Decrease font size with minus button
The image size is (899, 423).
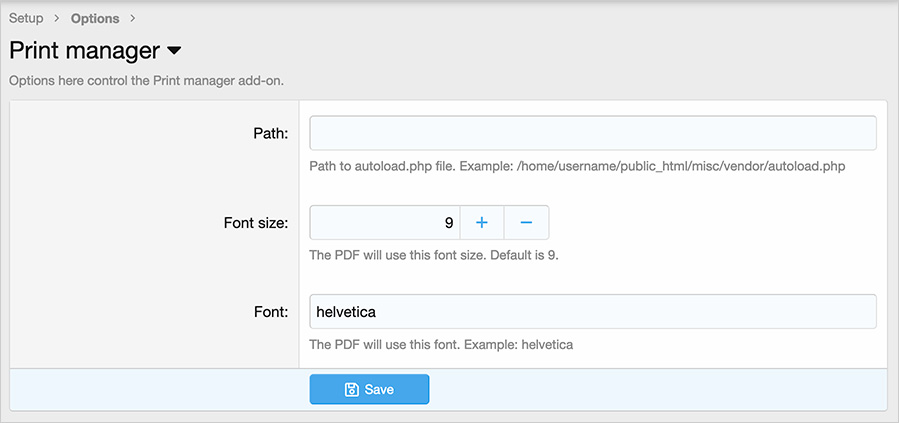pyautogui.click(x=526, y=222)
